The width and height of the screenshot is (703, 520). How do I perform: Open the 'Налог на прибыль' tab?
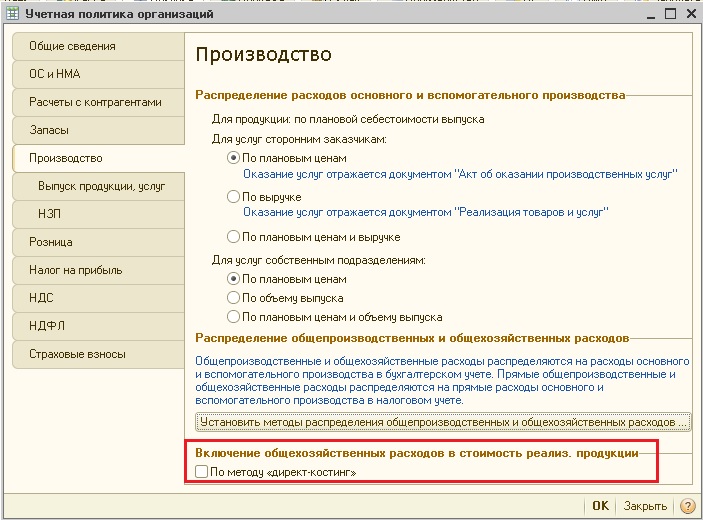99,270
